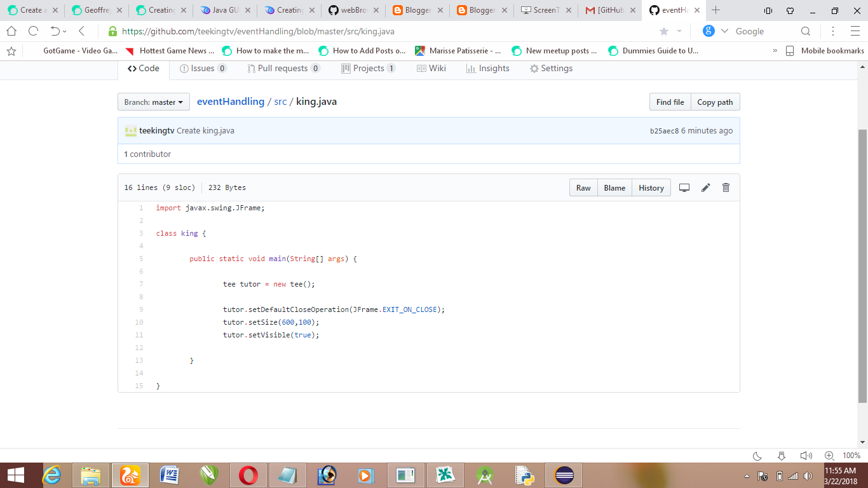The width and height of the screenshot is (868, 488).
Task: Toggle night mode with the moon icon
Action: click(757, 456)
